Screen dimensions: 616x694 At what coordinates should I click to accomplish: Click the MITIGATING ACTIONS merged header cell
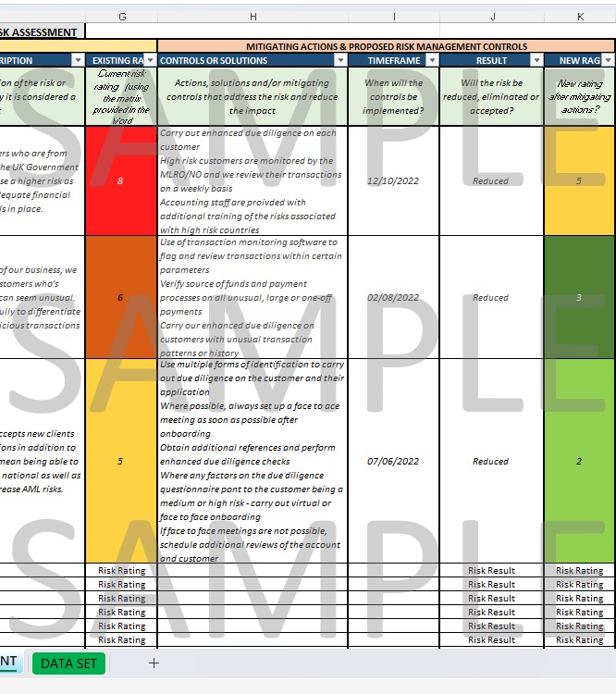[387, 46]
